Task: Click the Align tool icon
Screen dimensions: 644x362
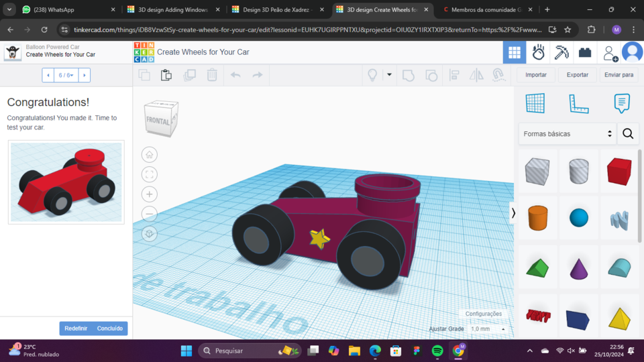Action: 454,75
